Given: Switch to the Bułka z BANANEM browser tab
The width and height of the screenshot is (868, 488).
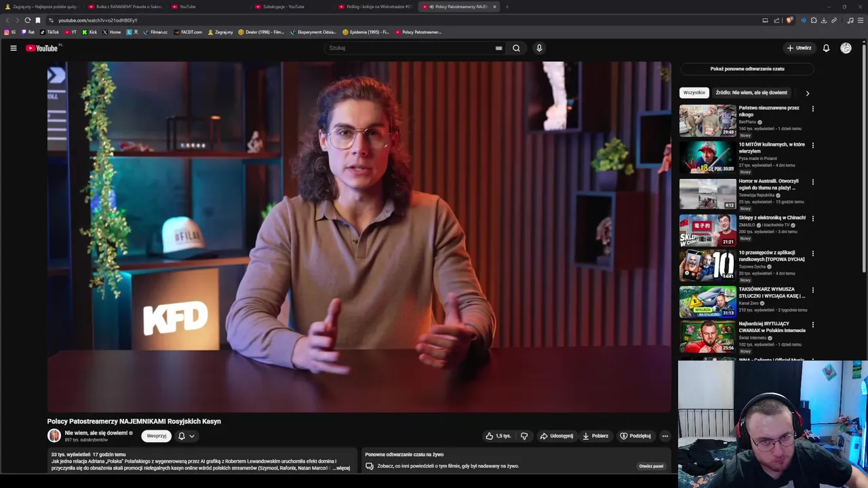Looking at the screenshot, I should [x=124, y=7].
